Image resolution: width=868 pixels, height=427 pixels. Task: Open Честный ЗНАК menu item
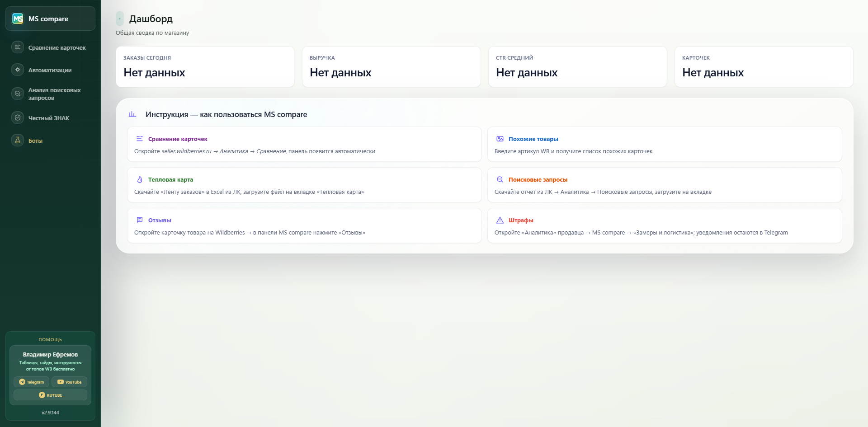point(51,118)
